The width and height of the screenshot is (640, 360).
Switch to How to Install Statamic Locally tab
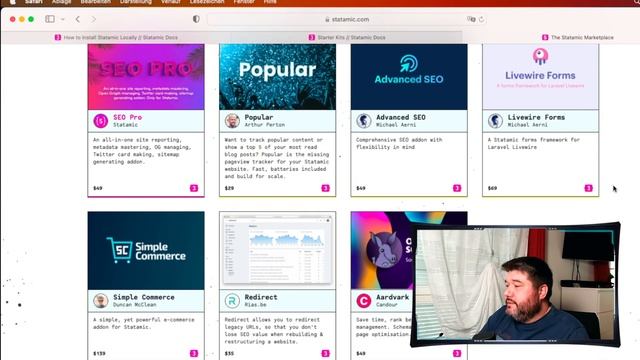coord(116,37)
